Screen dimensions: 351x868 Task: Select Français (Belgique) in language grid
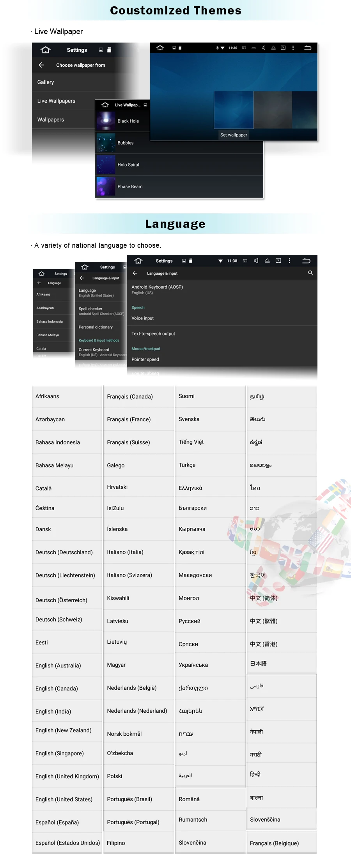coord(282,843)
